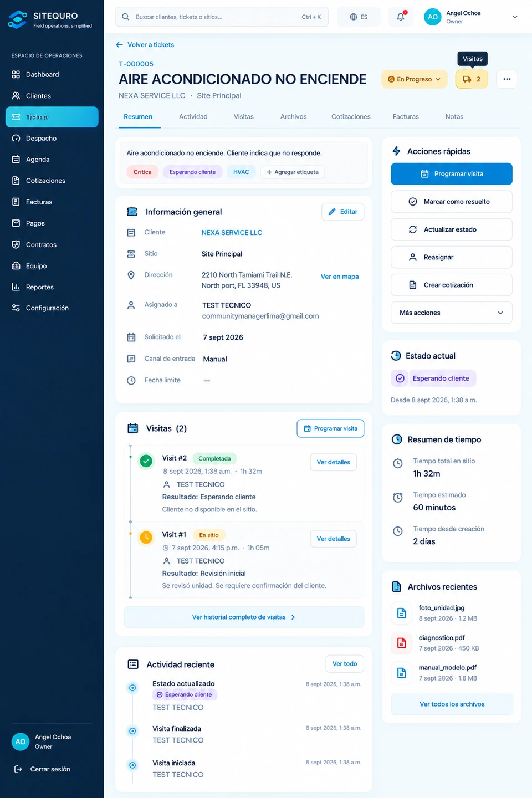The height and width of the screenshot is (798, 532).
Task: Click the Agregar etiqueta tag button
Action: [292, 172]
